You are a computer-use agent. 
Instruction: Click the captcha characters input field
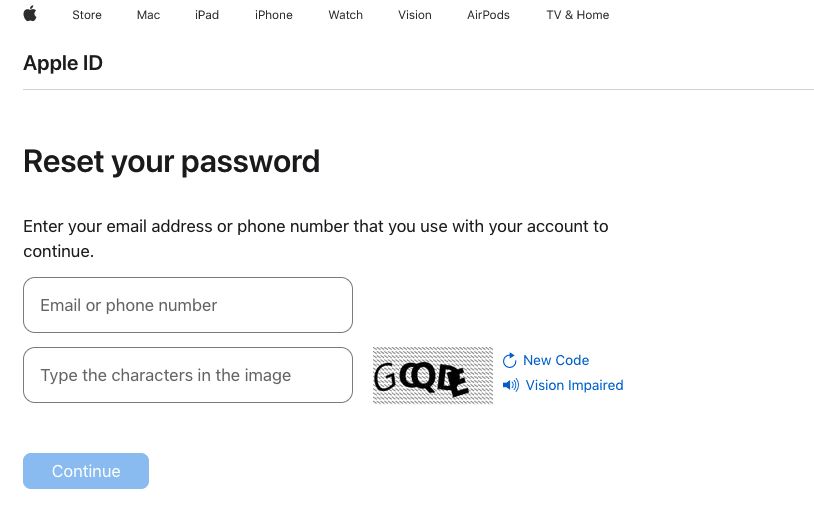click(x=188, y=375)
